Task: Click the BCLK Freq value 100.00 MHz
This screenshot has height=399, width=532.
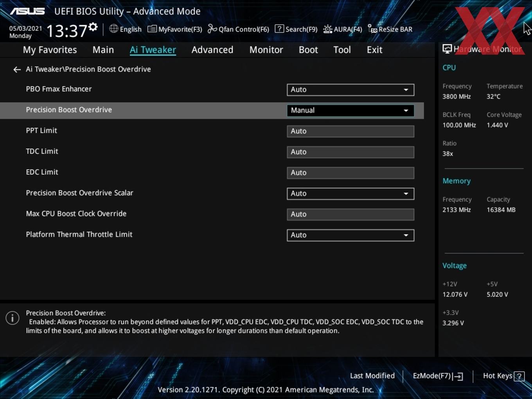Action: click(x=459, y=125)
